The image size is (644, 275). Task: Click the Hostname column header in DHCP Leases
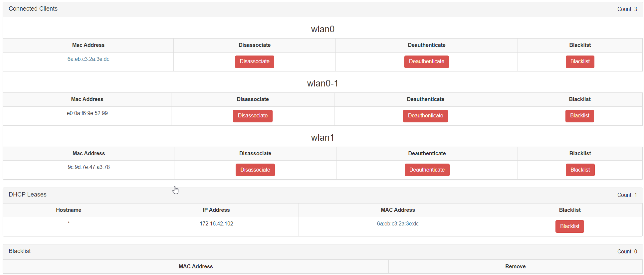tap(69, 210)
